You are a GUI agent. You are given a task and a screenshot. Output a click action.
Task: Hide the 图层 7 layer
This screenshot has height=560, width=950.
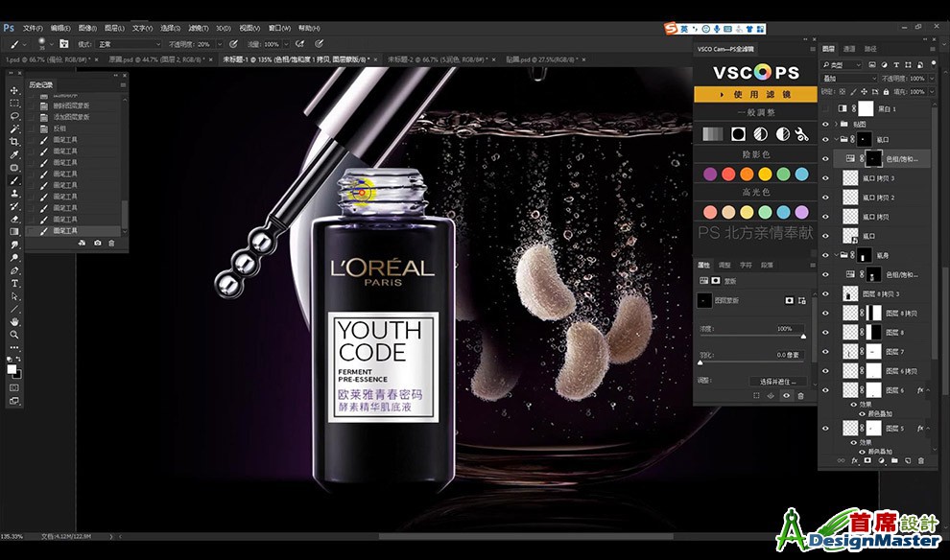(x=825, y=352)
